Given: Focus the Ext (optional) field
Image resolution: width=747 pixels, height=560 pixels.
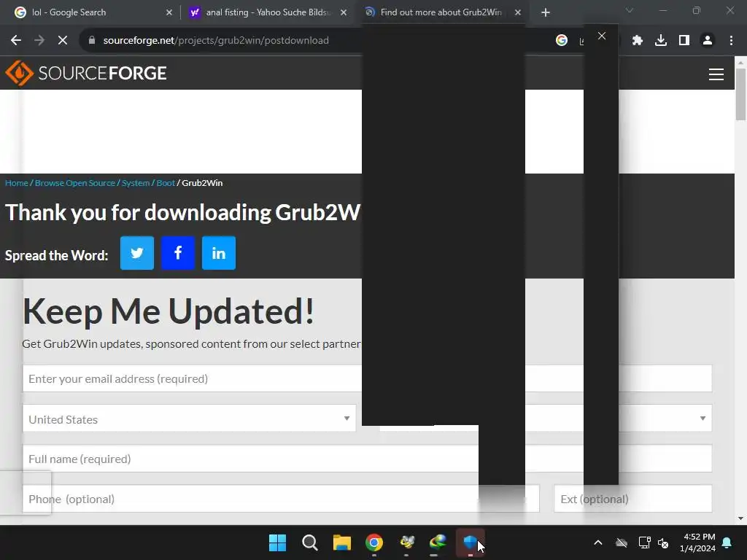Looking at the screenshot, I should pos(633,499).
